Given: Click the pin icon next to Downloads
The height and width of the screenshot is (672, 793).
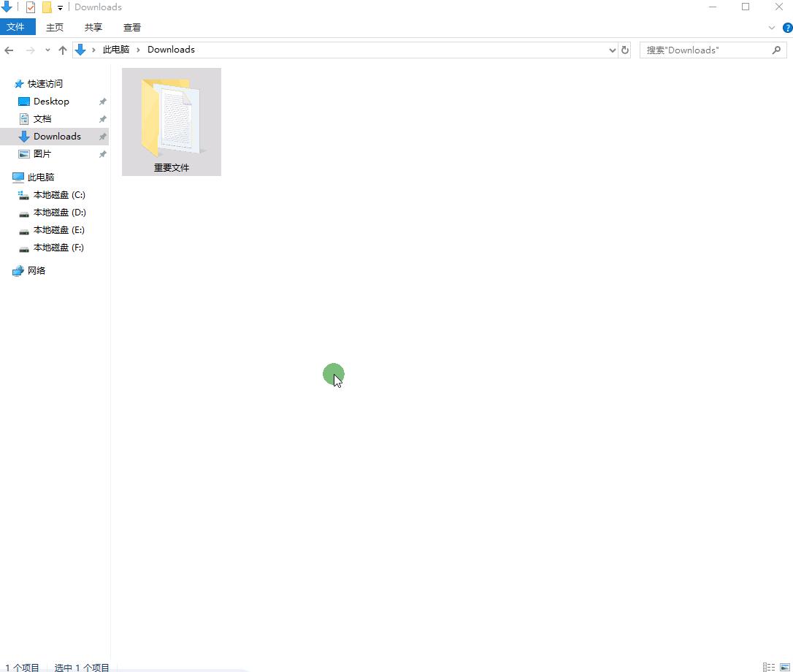Looking at the screenshot, I should click(x=103, y=137).
